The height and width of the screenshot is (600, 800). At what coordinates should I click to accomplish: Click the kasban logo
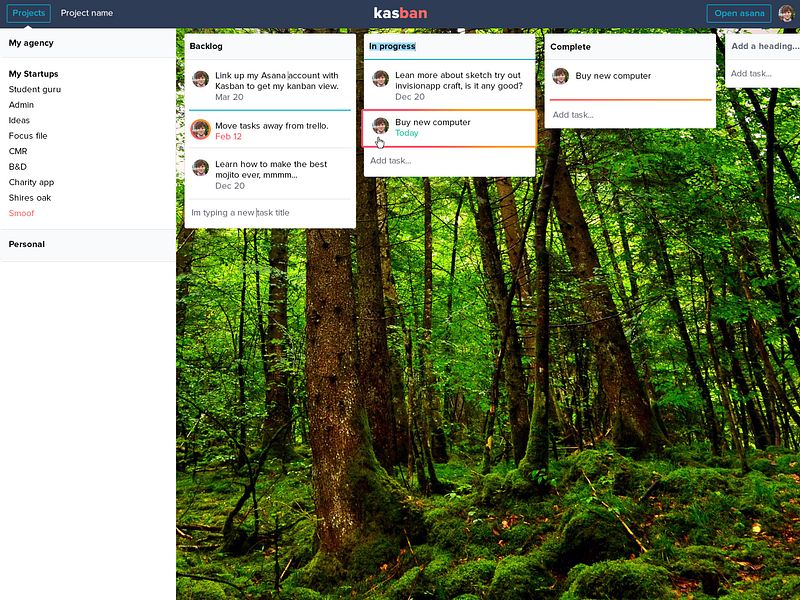400,13
